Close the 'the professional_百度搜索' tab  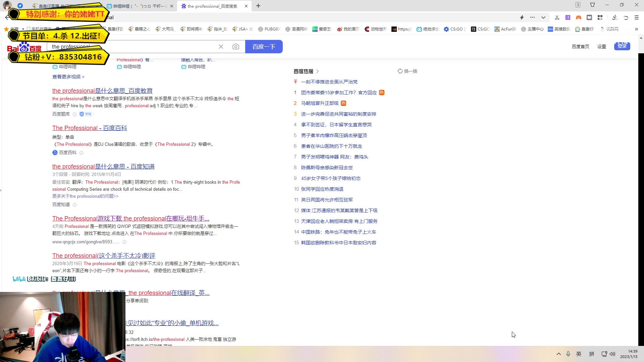(x=246, y=6)
